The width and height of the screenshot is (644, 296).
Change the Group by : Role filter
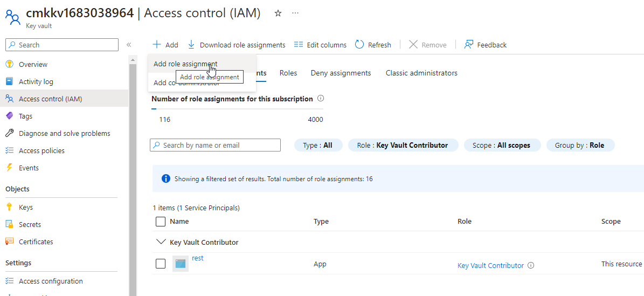tap(580, 145)
